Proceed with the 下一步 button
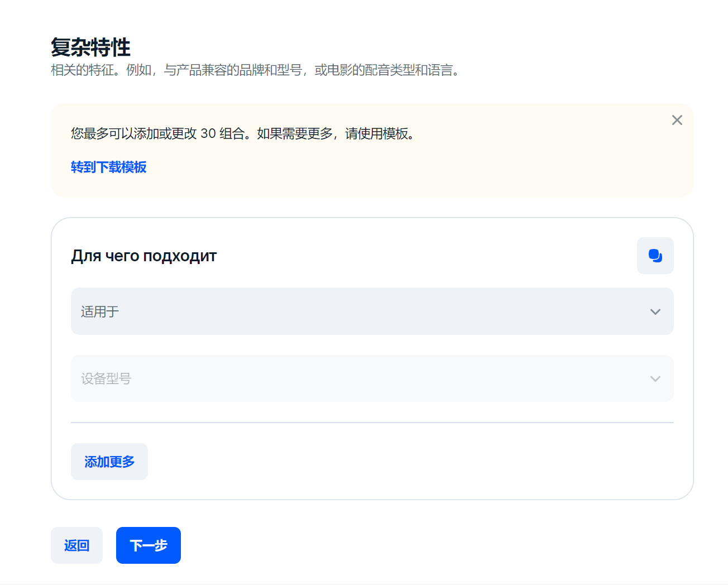The height and width of the screenshot is (585, 728). coord(149,545)
